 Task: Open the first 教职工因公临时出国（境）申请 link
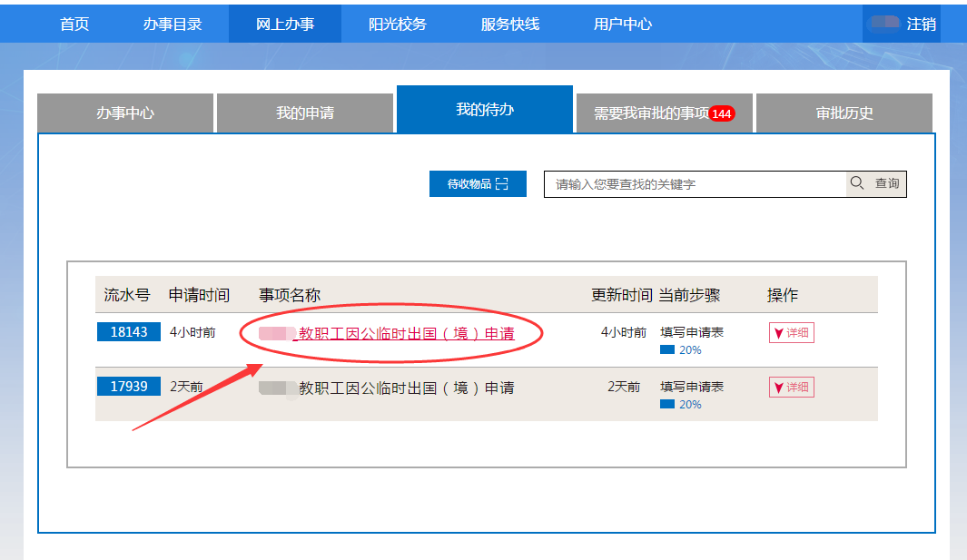pyautogui.click(x=406, y=334)
